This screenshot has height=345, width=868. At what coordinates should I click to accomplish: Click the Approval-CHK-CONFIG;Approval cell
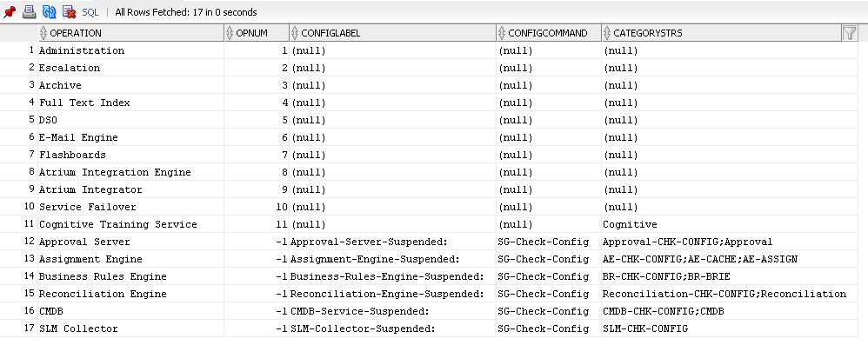pyautogui.click(x=730, y=242)
